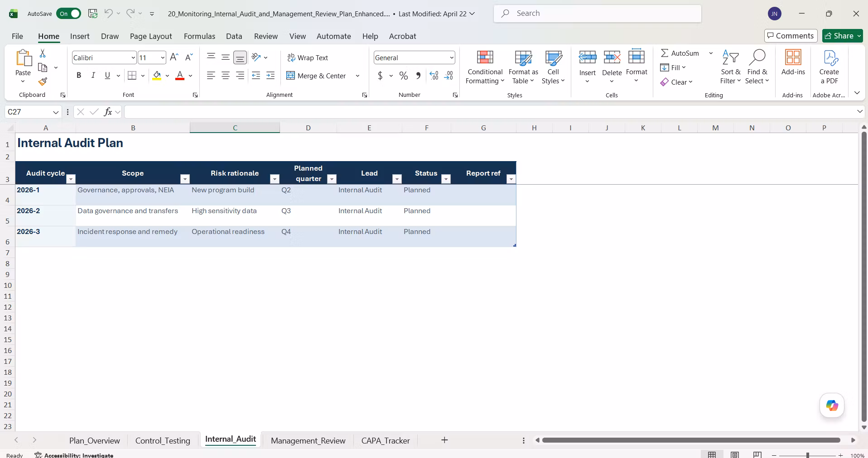Toggle AutoSave off
Screen dimensions: 868x458
point(68,14)
